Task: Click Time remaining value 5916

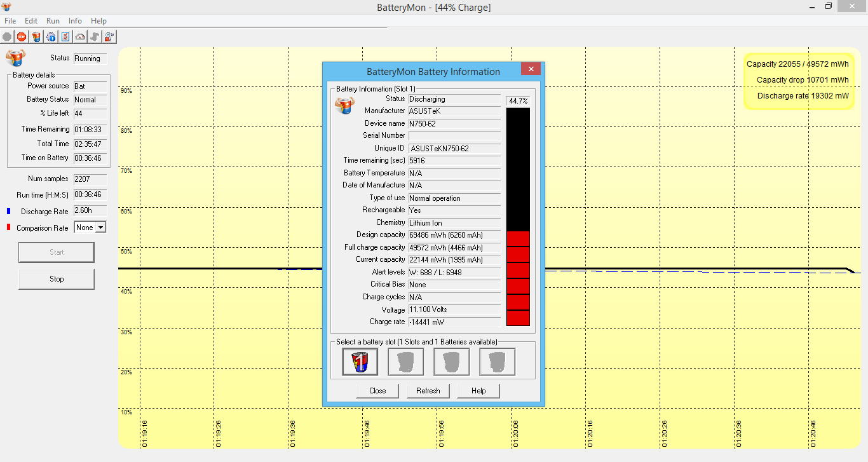Action: 454,161
